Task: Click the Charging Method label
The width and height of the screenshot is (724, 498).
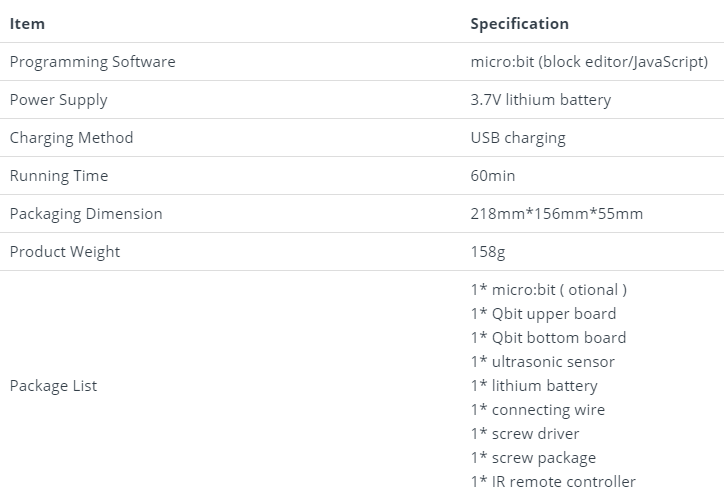Action: click(x=71, y=138)
